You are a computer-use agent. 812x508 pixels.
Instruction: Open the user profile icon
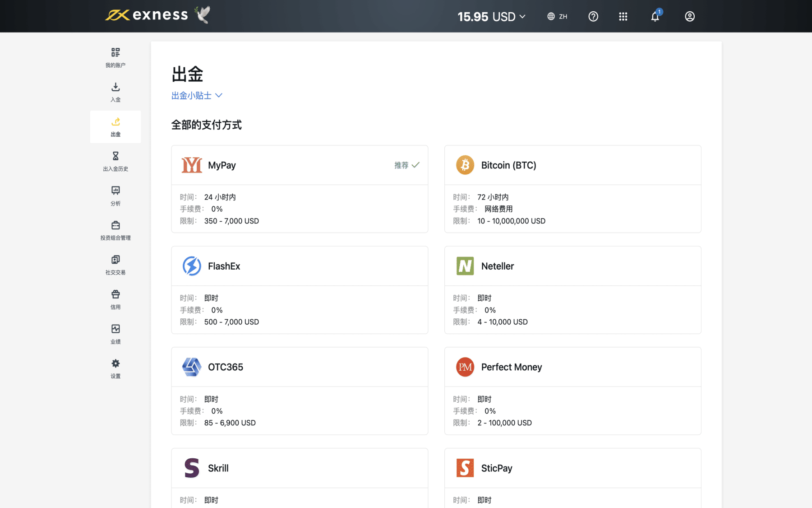pyautogui.click(x=689, y=17)
